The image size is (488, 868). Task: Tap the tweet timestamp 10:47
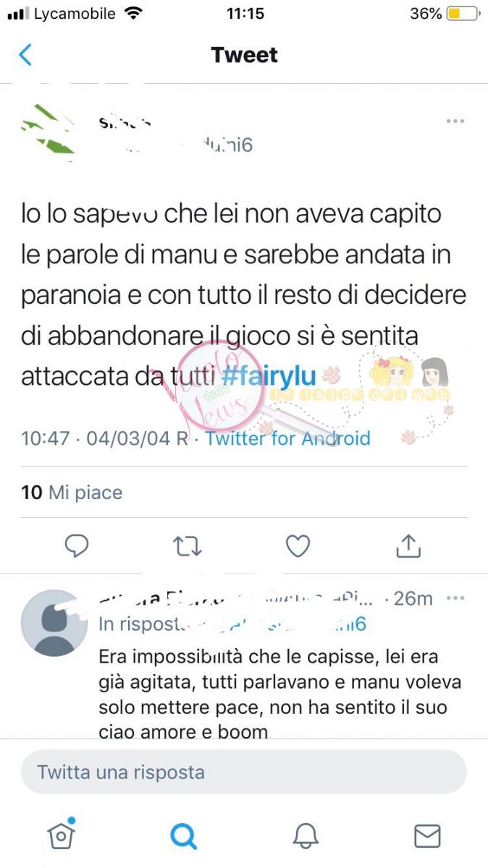tap(46, 438)
